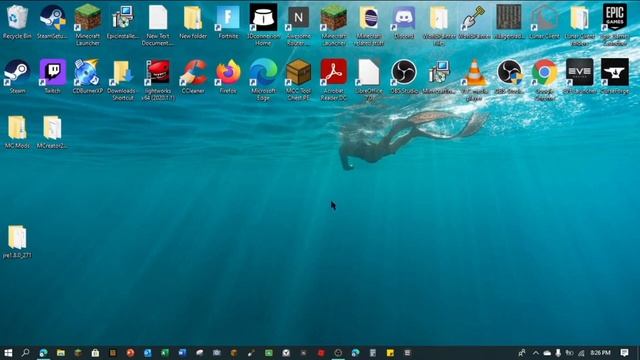Image resolution: width=640 pixels, height=360 pixels.
Task: Expand the hidden system tray icons chevron
Action: click(536, 353)
